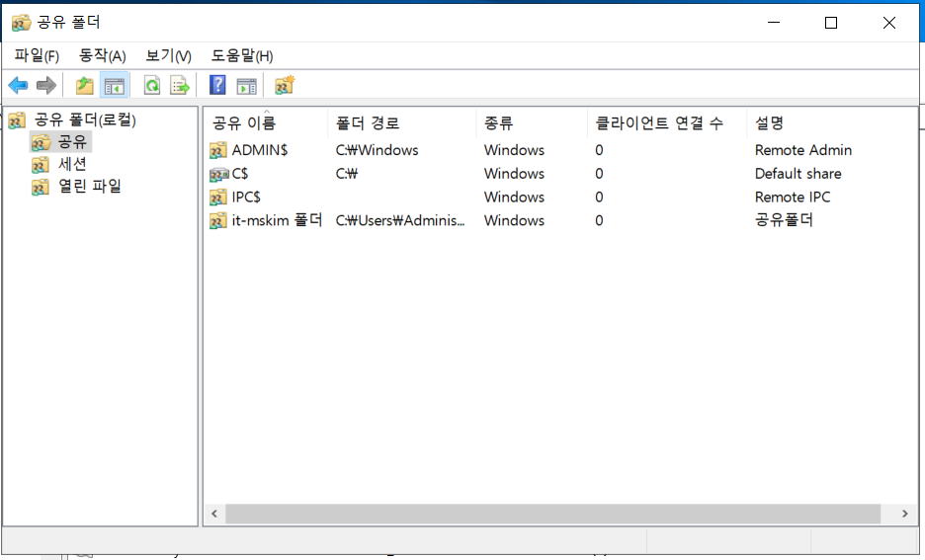Click the it-mskim 폴더 share icon
The image size is (925, 560).
tap(218, 220)
